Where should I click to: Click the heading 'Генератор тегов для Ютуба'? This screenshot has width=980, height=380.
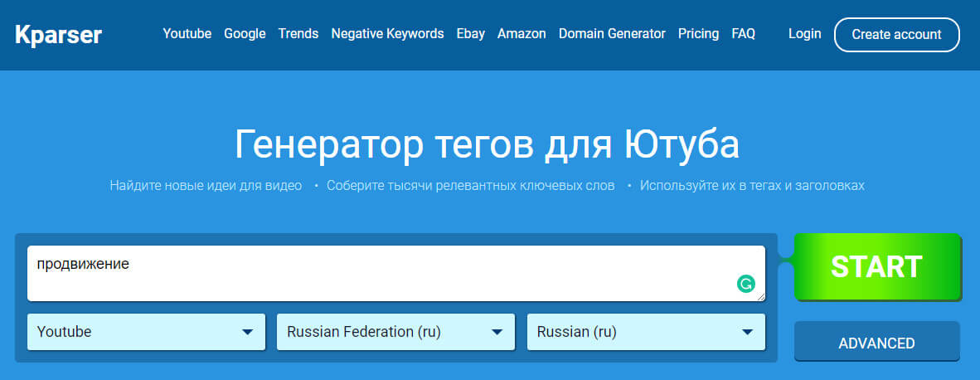(487, 145)
